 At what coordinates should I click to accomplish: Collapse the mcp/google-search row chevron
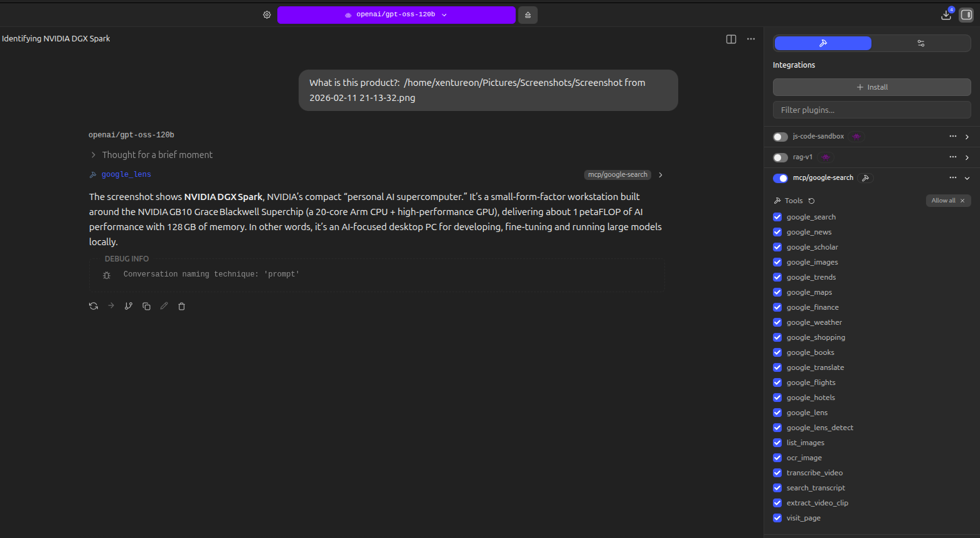[967, 178]
